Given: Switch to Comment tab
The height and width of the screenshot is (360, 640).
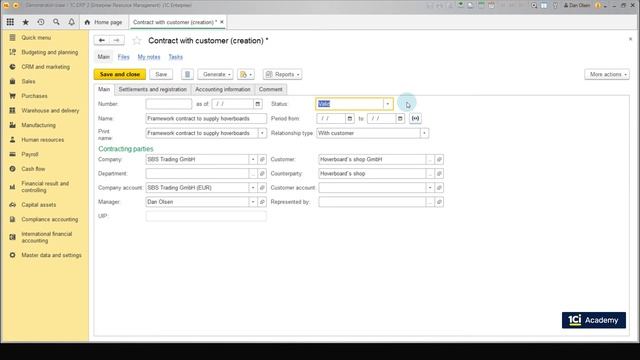Looking at the screenshot, I should (270, 89).
